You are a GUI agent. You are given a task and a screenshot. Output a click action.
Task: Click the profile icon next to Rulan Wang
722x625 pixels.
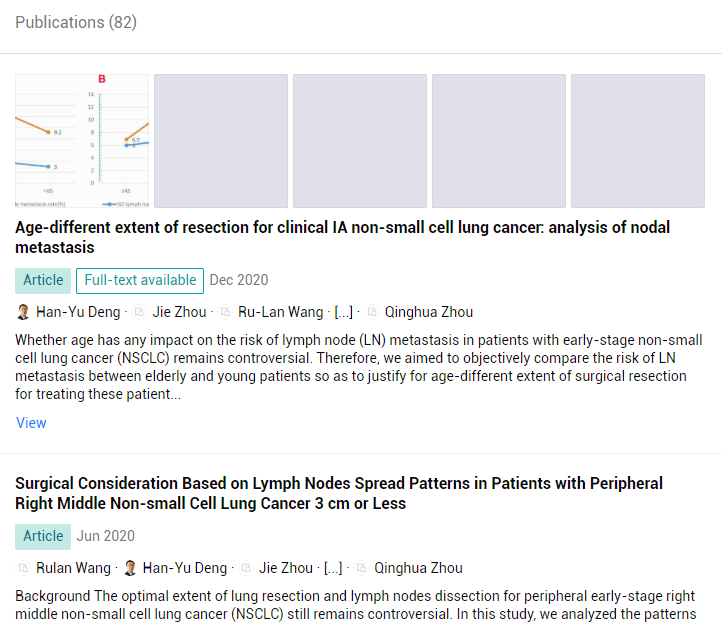24,568
